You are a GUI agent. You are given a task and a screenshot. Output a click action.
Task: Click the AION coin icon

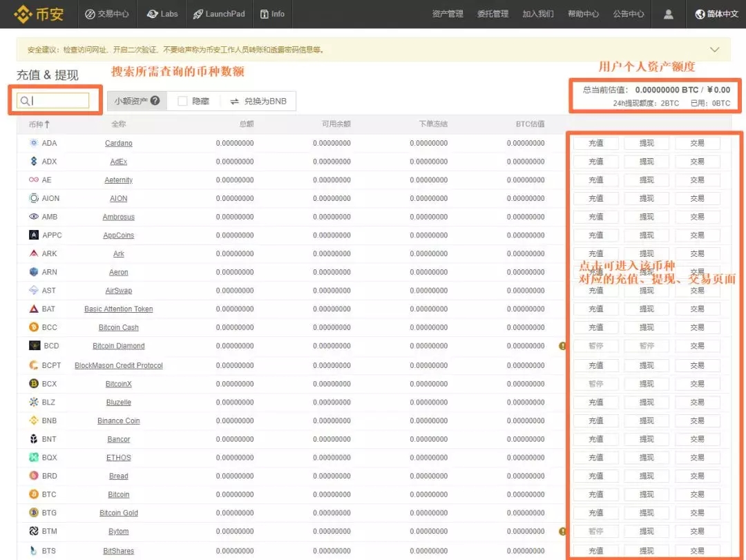[33, 198]
